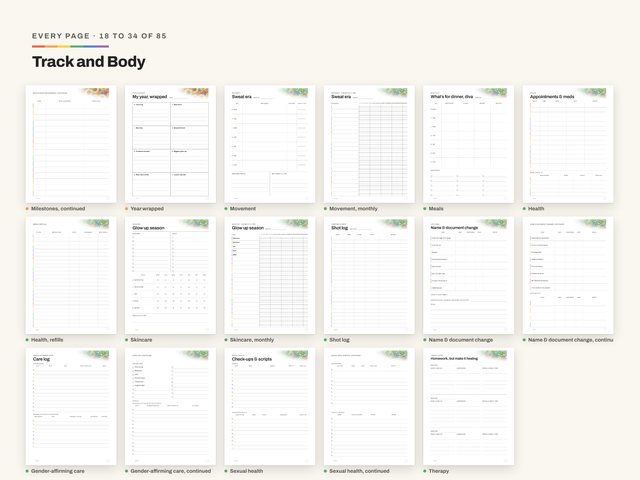
Task: Click the "Sexual health, continued" caption
Action: click(x=359, y=471)
